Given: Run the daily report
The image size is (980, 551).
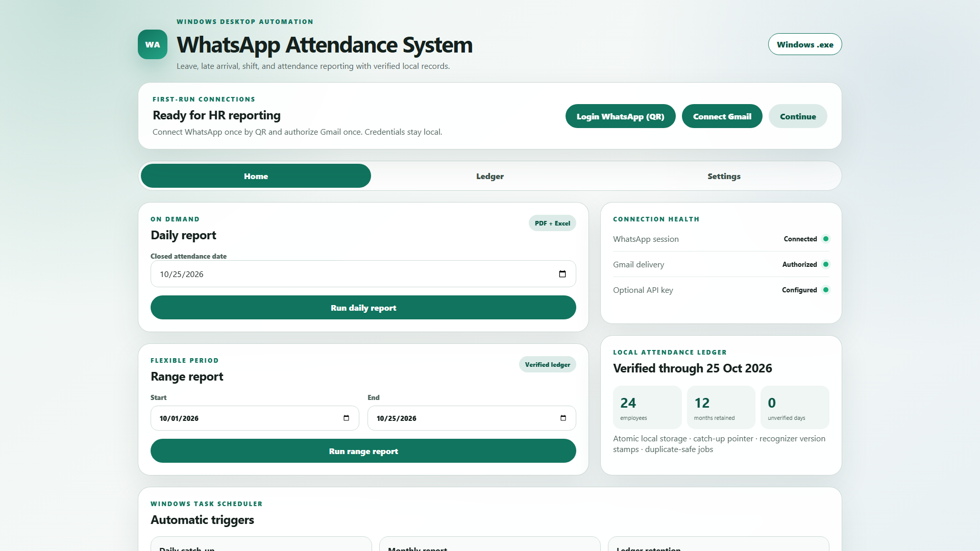Looking at the screenshot, I should (363, 308).
